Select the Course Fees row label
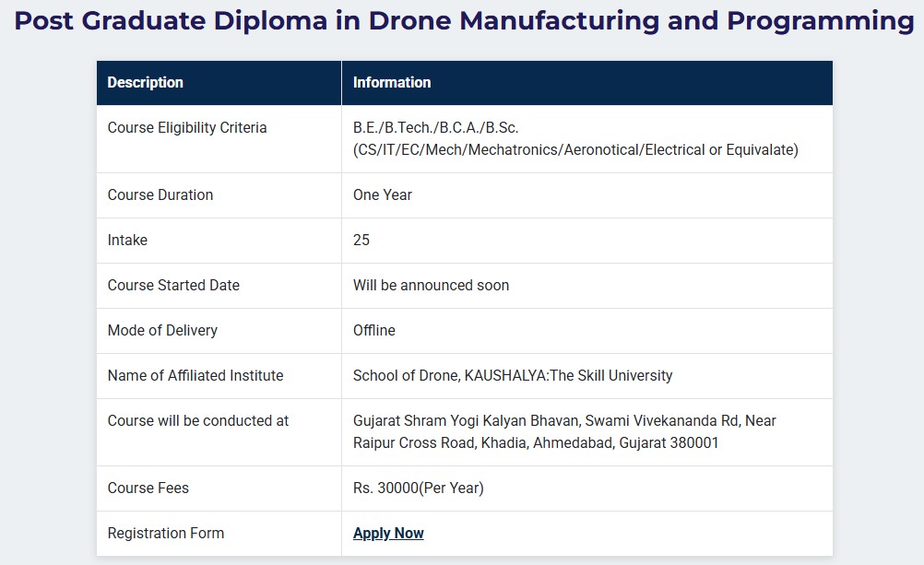The image size is (924, 565). coord(148,488)
